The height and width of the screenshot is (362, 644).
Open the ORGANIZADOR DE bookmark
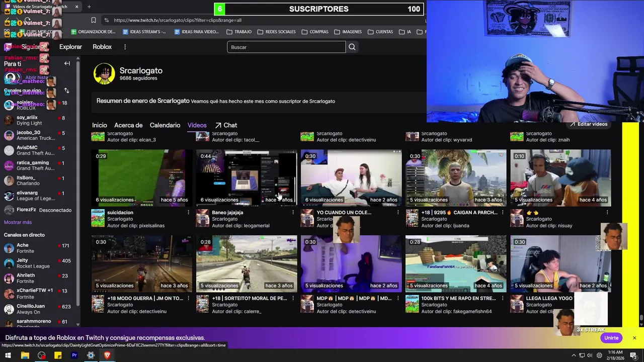93,32
